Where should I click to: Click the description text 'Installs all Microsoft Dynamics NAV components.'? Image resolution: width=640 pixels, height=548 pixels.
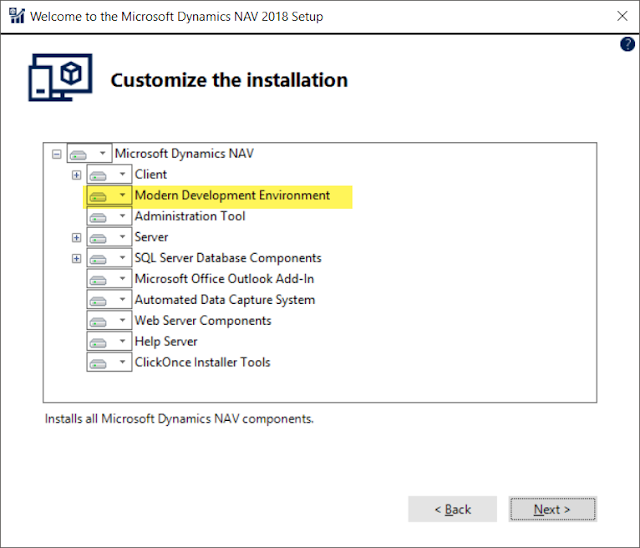[x=179, y=419]
